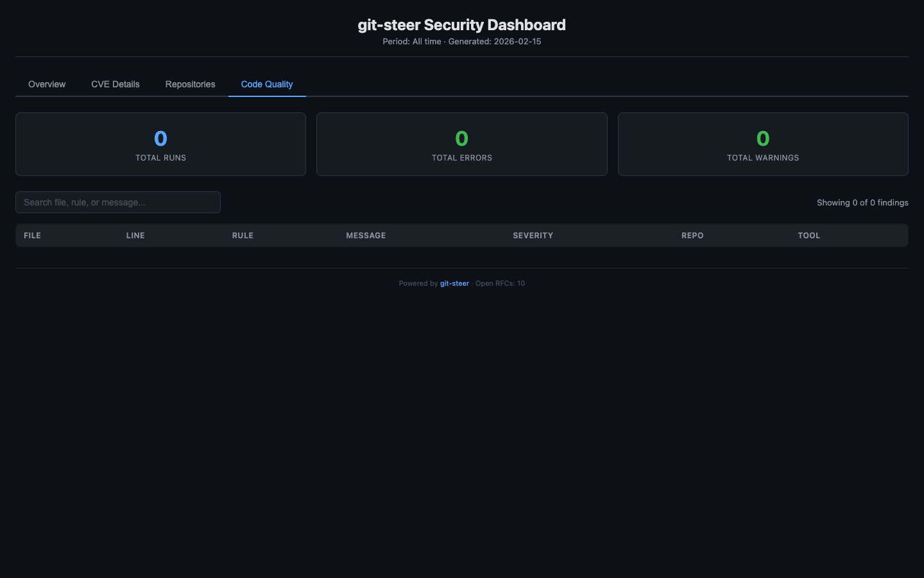Sort findings by the Rule column
This screenshot has width=924, height=578.
(x=243, y=236)
